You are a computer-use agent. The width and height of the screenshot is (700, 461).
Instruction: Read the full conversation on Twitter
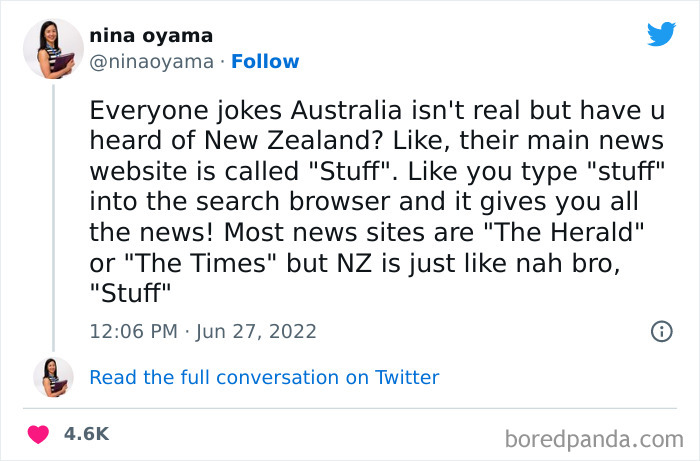coord(264,378)
